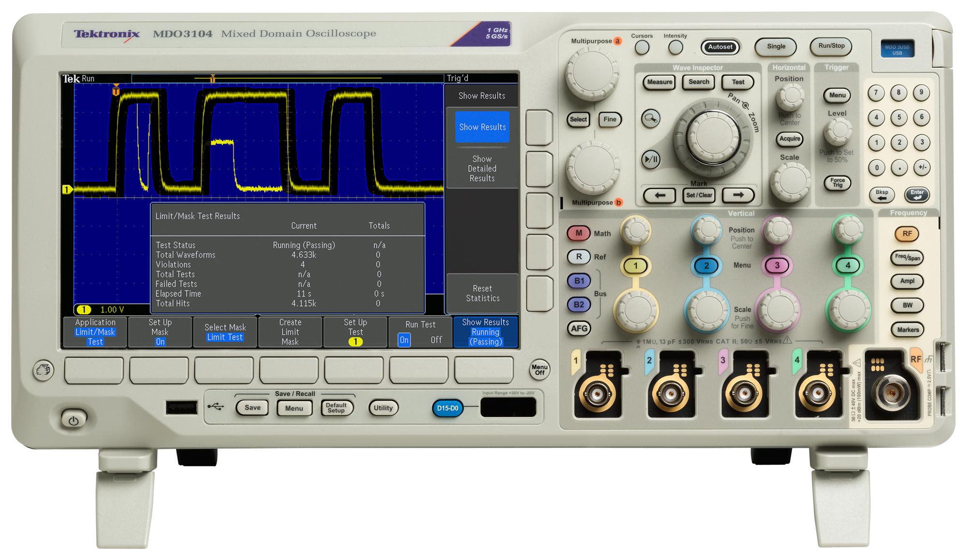Toggle channel 1 yellow menu button
Image resolution: width=967 pixels, height=560 pixels.
click(x=635, y=265)
